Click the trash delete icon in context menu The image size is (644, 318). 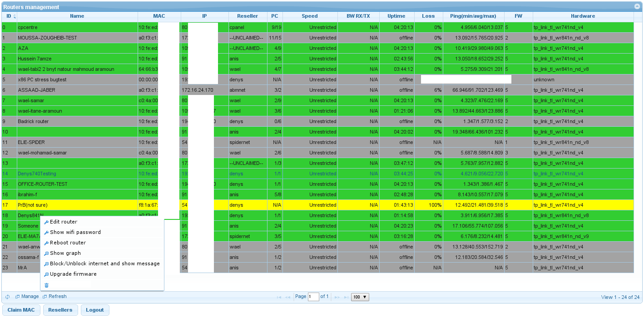(46, 285)
